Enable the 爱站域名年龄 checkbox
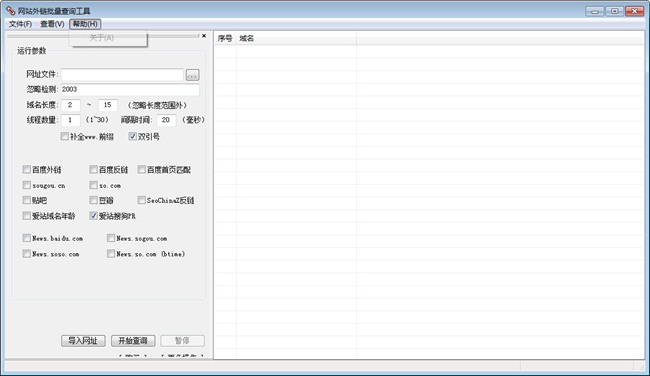The image size is (650, 376). (27, 216)
